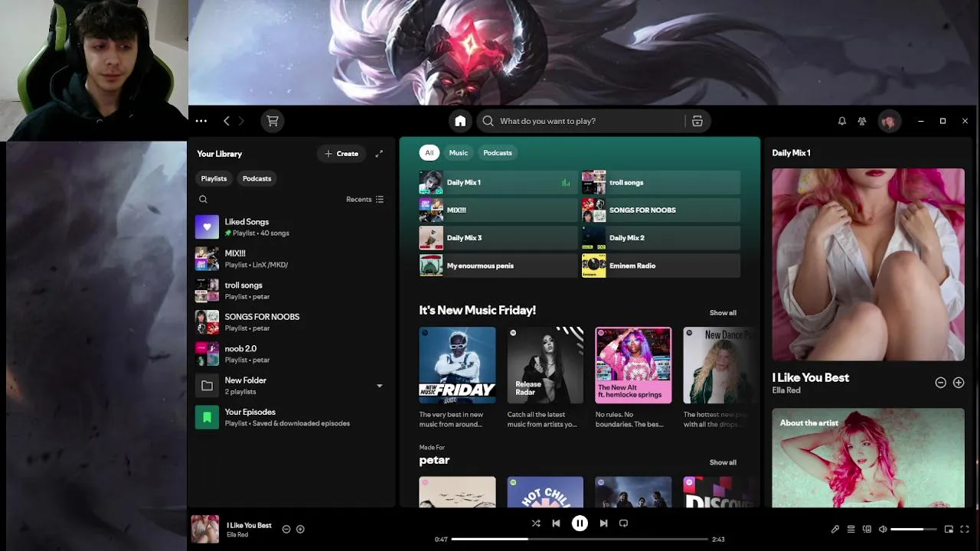Add to playlist in right panel
The width and height of the screenshot is (980, 551).
coord(959,383)
